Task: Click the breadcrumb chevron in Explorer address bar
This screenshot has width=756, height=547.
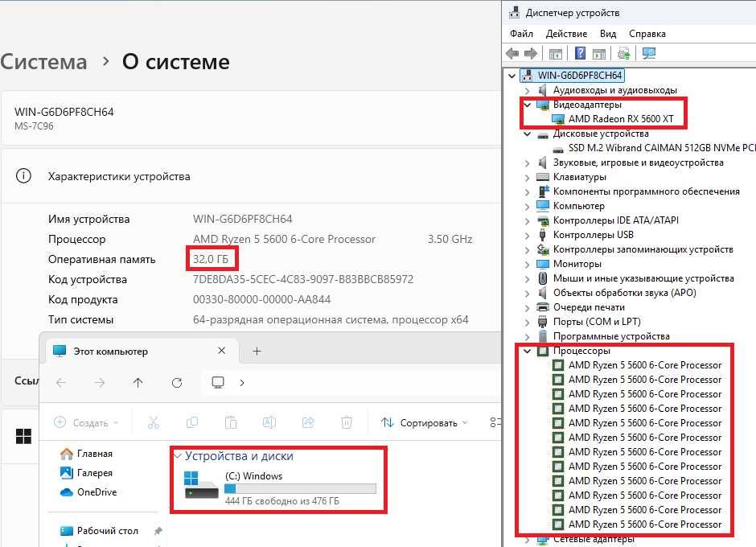Action: pyautogui.click(x=242, y=383)
